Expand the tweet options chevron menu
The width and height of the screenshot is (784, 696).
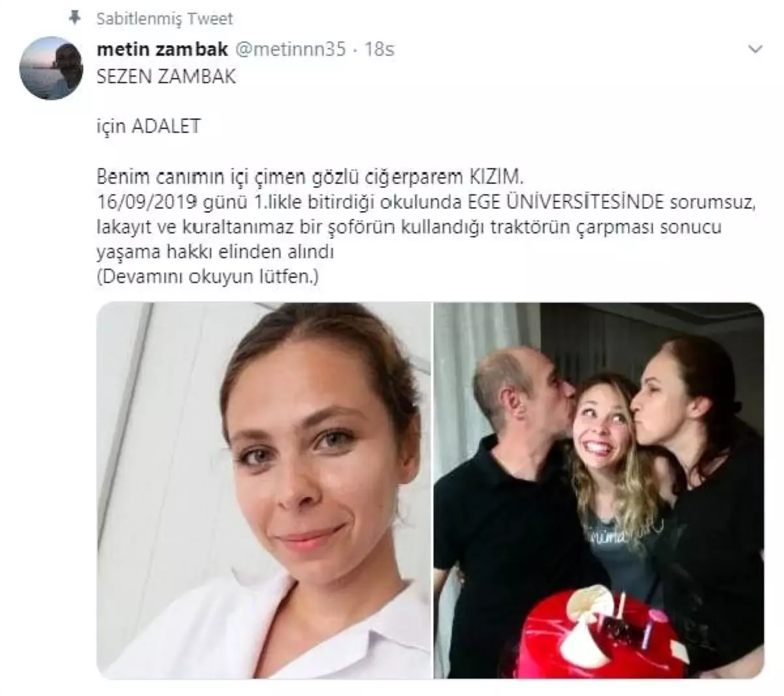(755, 49)
